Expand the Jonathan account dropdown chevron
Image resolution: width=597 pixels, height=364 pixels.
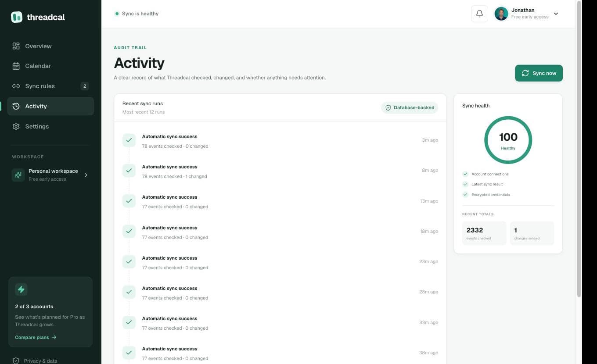[556, 14]
